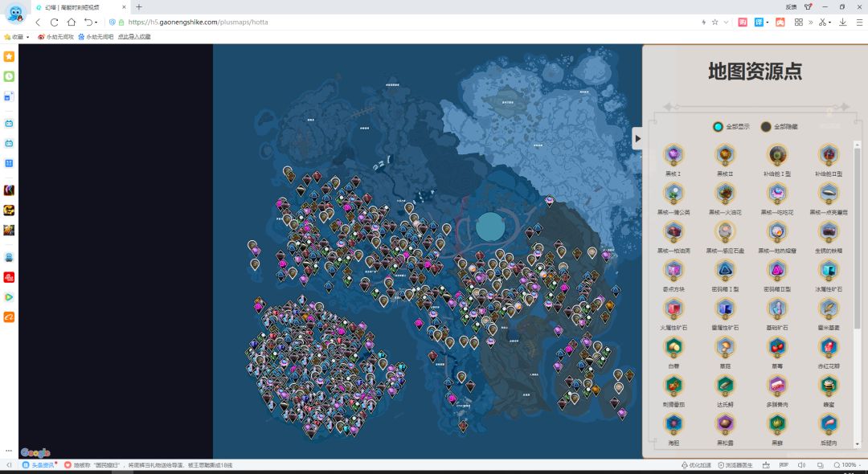Expand the address bar suggestions chevron
This screenshot has height=474, width=868.
(726, 22)
